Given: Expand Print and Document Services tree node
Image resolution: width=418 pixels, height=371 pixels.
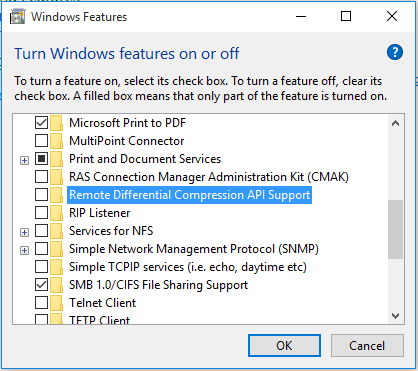Looking at the screenshot, I should click(x=24, y=160).
